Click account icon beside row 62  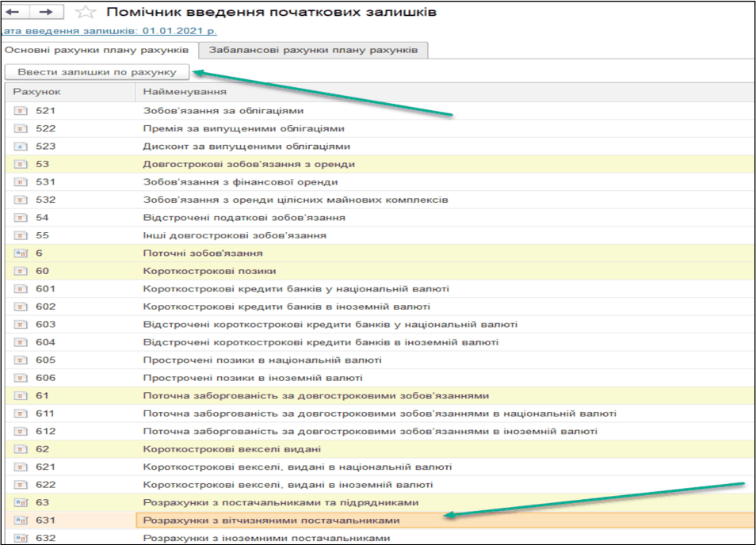coord(21,449)
